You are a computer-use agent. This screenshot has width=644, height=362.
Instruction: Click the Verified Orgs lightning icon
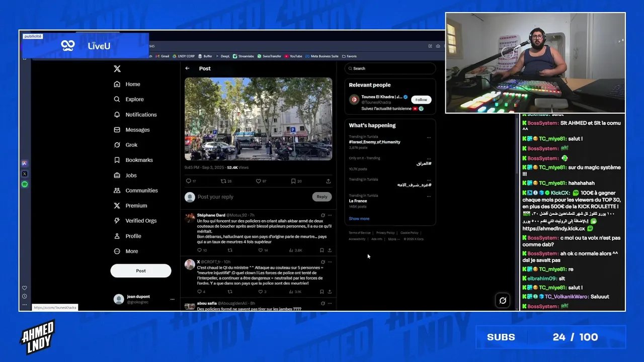117,221
